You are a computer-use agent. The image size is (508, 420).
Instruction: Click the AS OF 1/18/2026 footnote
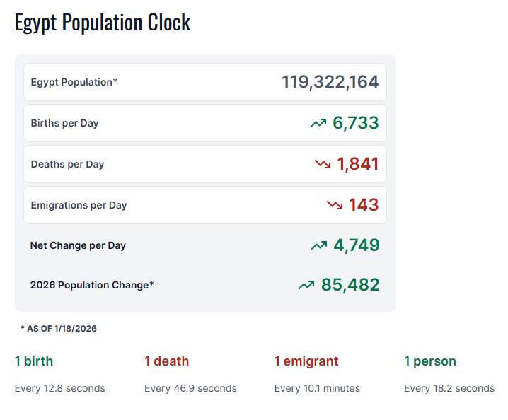click(x=59, y=329)
